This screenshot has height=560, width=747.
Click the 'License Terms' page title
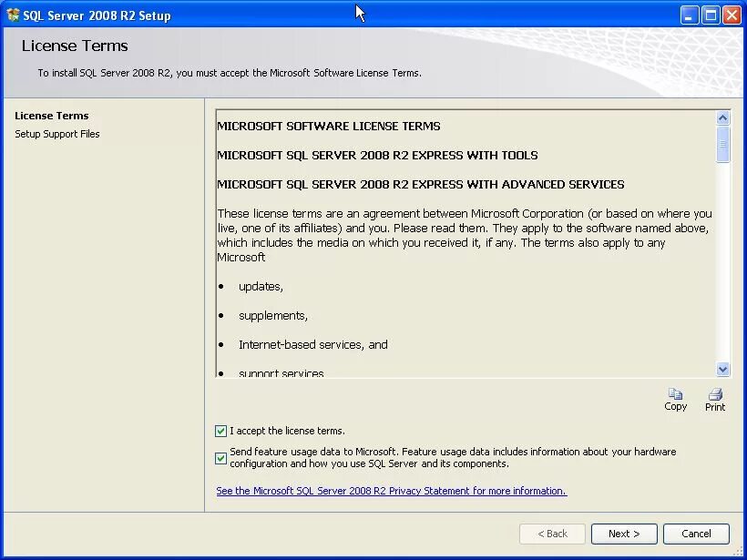tap(75, 46)
